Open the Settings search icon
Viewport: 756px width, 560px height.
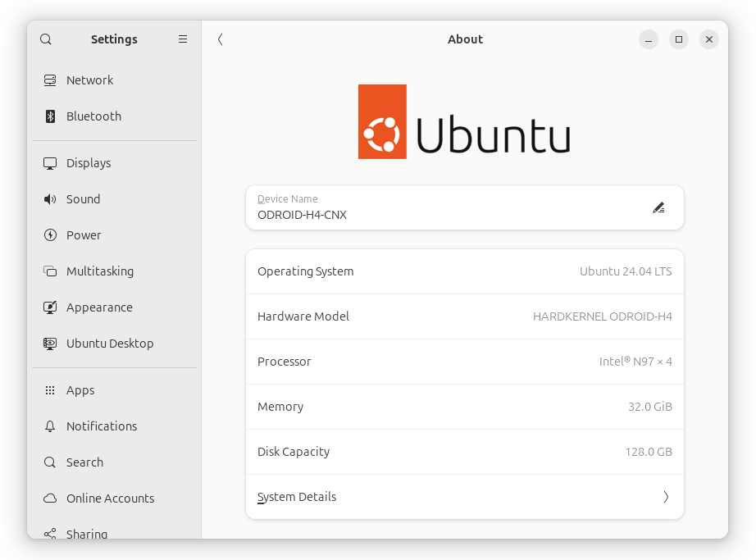coord(46,39)
